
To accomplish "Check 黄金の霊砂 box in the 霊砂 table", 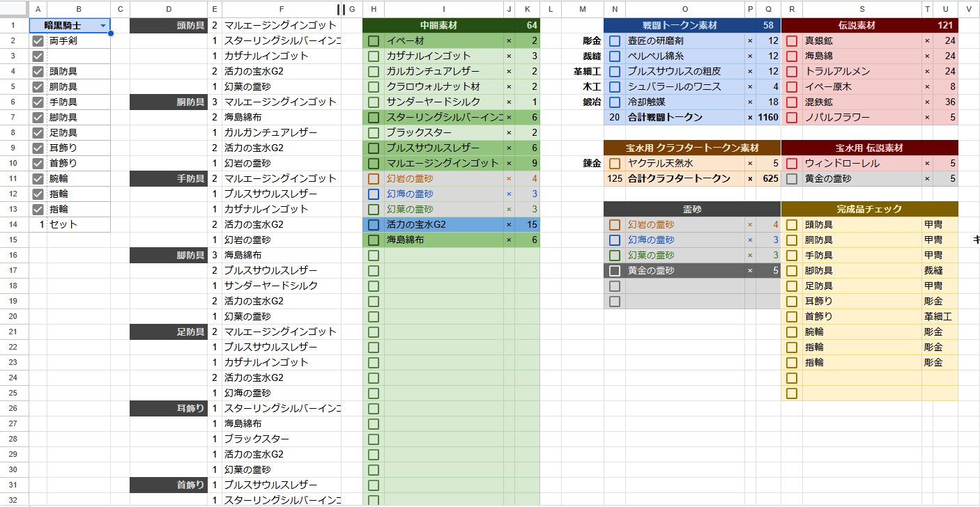I will (615, 271).
